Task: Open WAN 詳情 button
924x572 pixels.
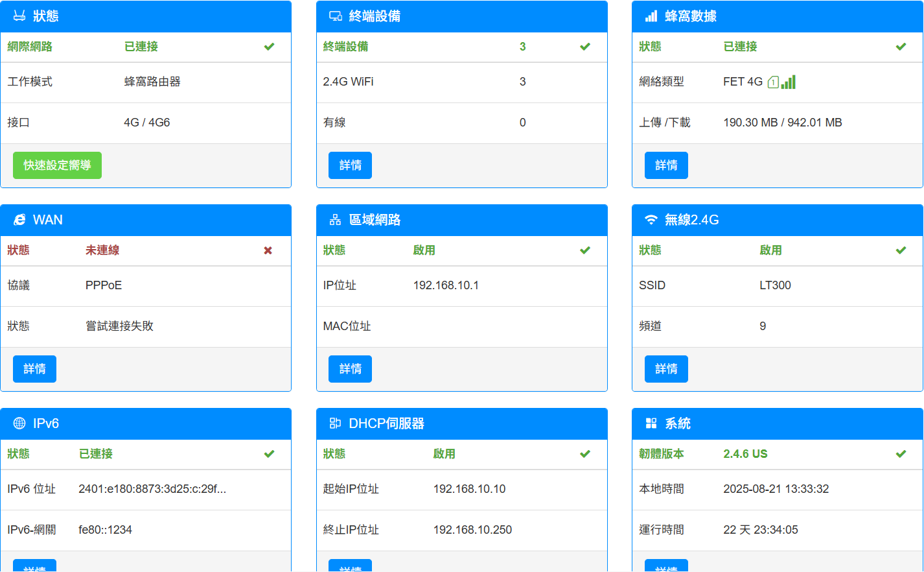Action: [x=34, y=369]
